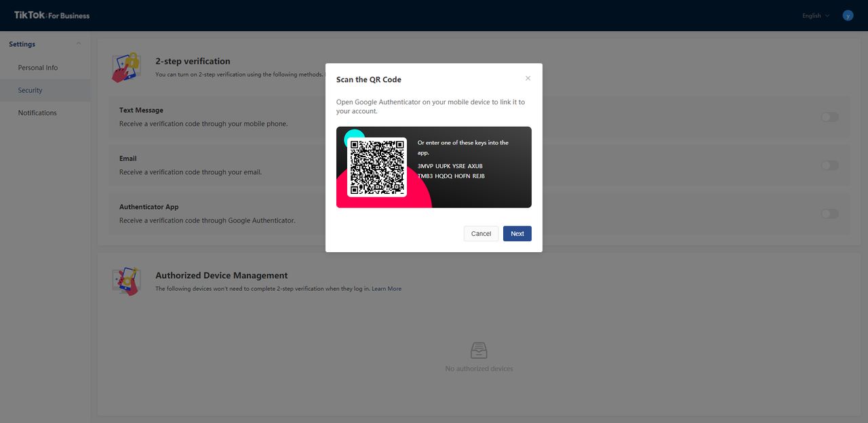Click the Authorized Device Management illustration icon
Viewport: 868px width, 423px height.
[x=126, y=281]
